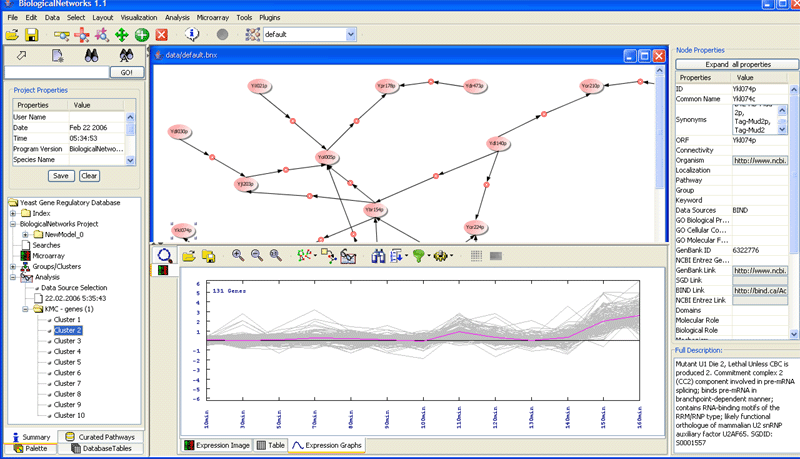Click the green circle plus add icon

tap(142, 35)
